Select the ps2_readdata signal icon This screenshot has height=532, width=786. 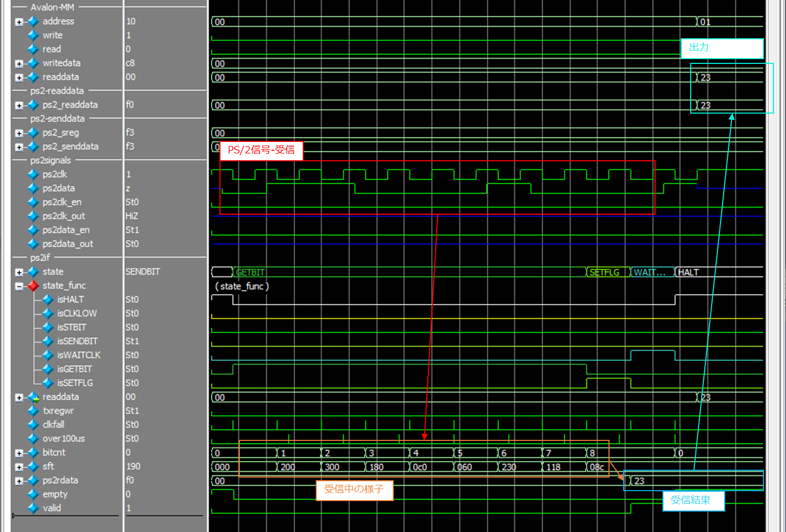(x=33, y=105)
